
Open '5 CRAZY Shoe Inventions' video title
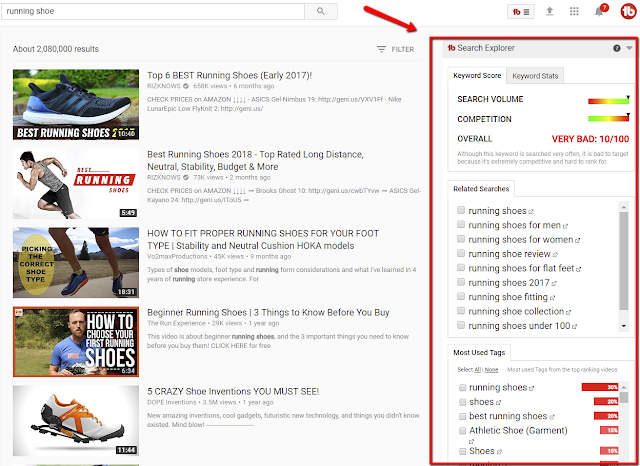pyautogui.click(x=233, y=391)
